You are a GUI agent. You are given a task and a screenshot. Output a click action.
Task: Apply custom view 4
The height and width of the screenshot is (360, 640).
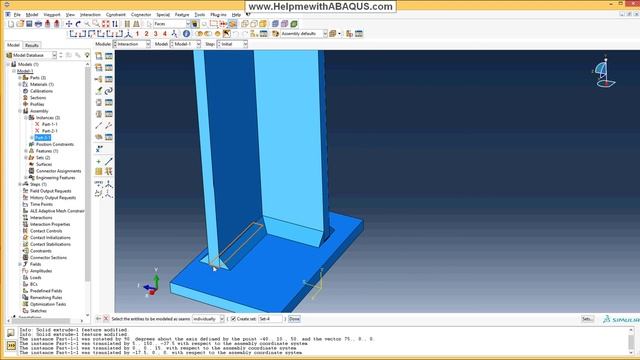point(165,34)
